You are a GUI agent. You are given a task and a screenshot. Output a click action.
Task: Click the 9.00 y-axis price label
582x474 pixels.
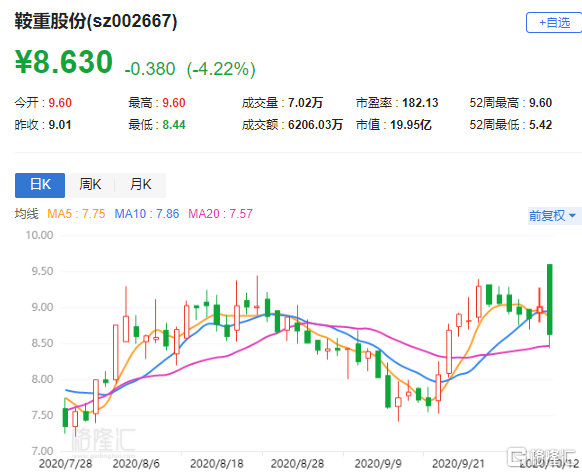tap(42, 307)
